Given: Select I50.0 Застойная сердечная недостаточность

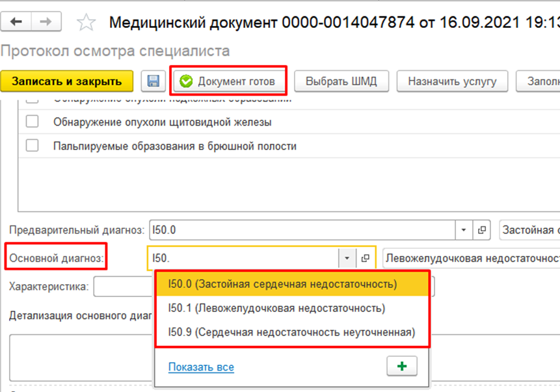Looking at the screenshot, I should pyautogui.click(x=282, y=284).
